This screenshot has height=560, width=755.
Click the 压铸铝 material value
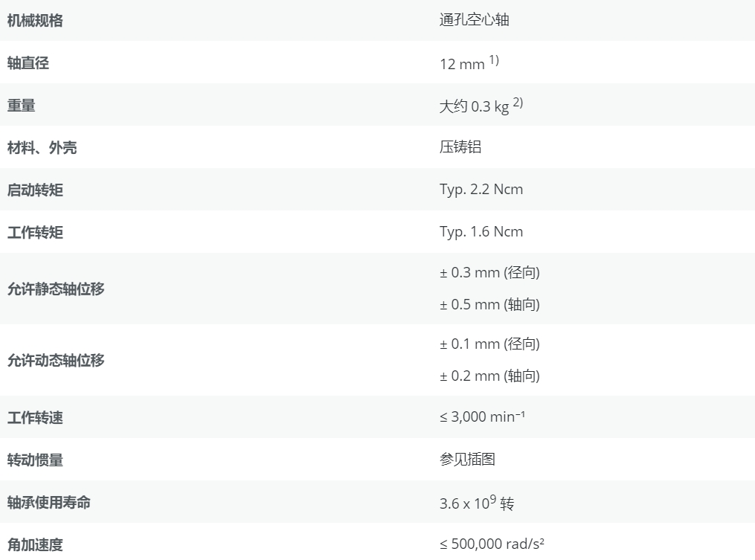[x=460, y=147]
